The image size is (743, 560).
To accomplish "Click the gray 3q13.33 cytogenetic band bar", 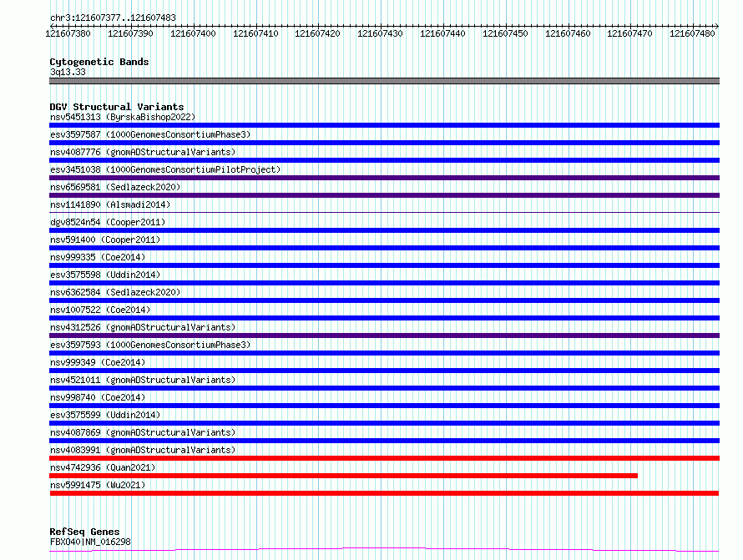I will pyautogui.click(x=384, y=81).
